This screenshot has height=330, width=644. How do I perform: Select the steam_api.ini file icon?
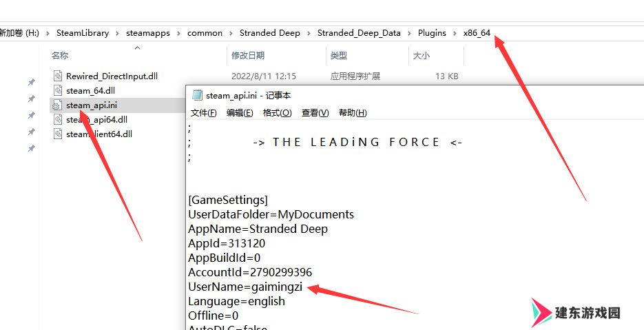coord(56,105)
